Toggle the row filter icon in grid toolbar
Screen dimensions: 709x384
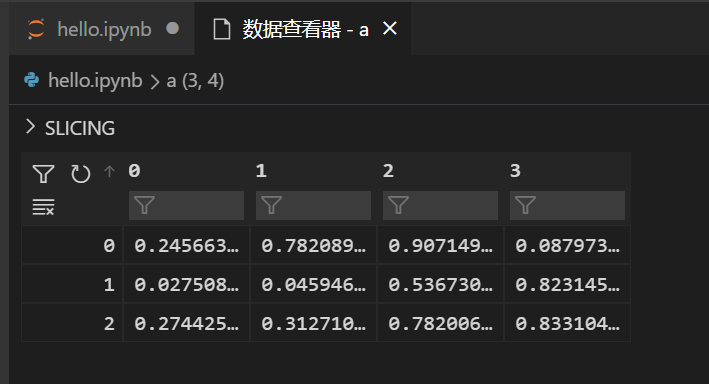(43, 174)
